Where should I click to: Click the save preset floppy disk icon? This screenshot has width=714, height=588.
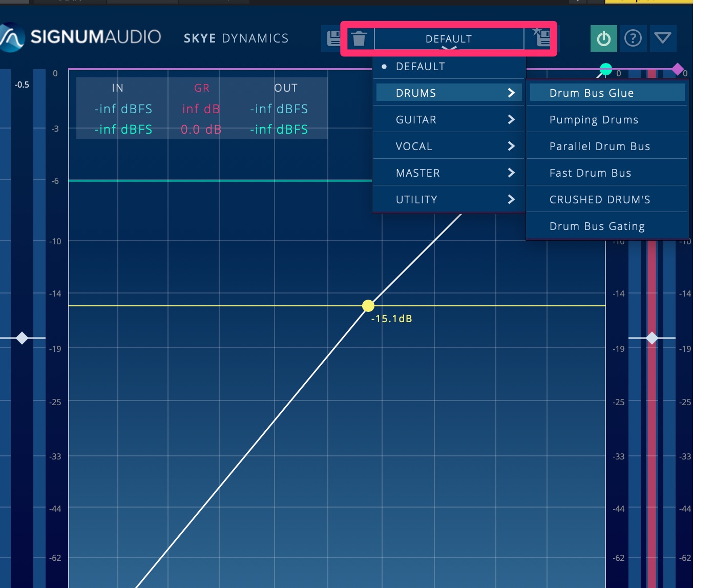coord(333,38)
